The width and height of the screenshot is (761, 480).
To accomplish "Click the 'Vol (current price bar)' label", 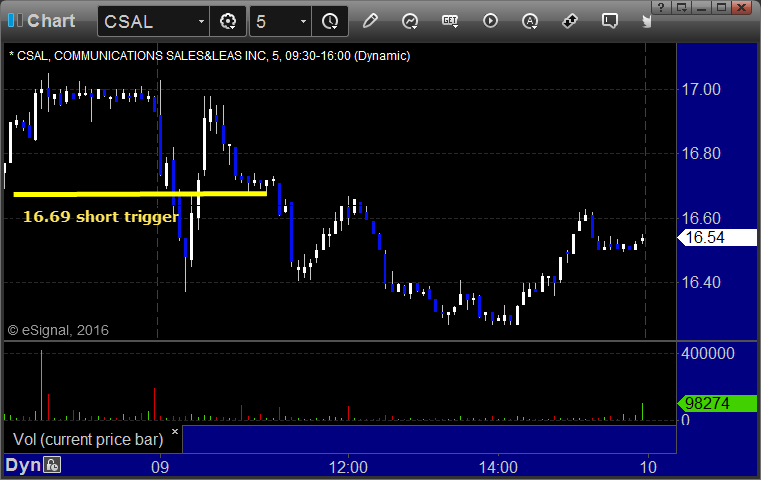I will [88, 439].
